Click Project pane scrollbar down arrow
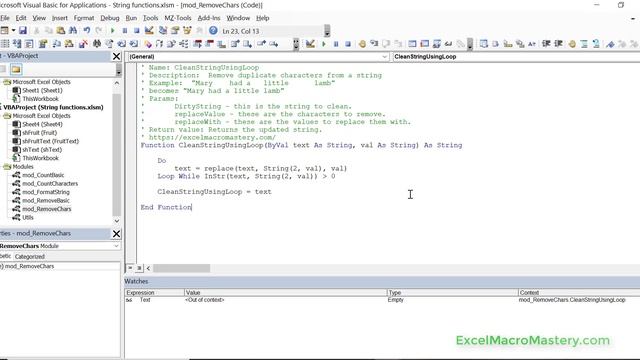This screenshot has width=640, height=360. (117, 221)
